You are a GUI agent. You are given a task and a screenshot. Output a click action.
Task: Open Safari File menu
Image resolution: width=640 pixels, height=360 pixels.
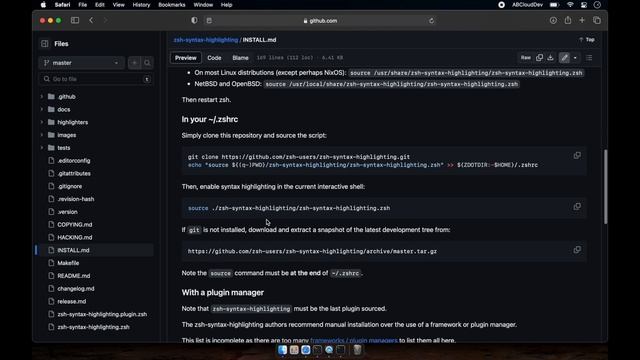82,5
